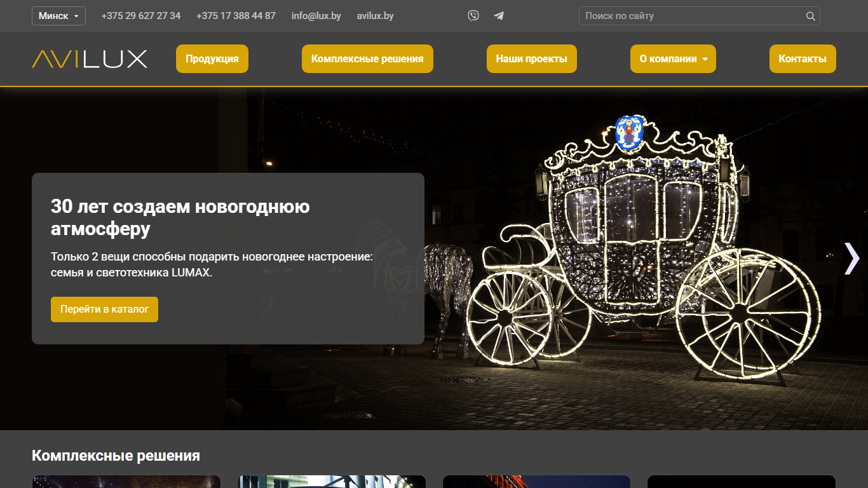This screenshot has height=488, width=868.
Task: Click the search magnifier icon
Action: pos(810,16)
